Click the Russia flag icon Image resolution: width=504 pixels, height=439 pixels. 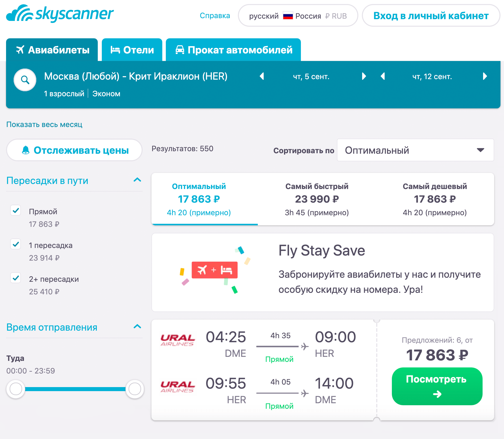(x=288, y=16)
